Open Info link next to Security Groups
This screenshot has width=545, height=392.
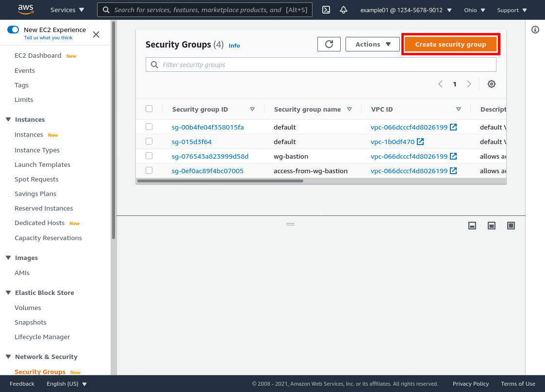click(x=234, y=46)
